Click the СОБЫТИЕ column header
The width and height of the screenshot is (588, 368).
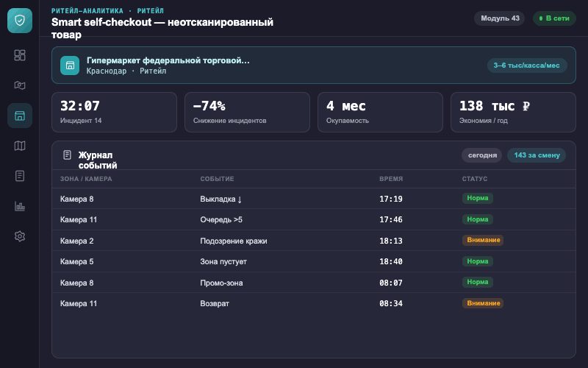point(217,179)
